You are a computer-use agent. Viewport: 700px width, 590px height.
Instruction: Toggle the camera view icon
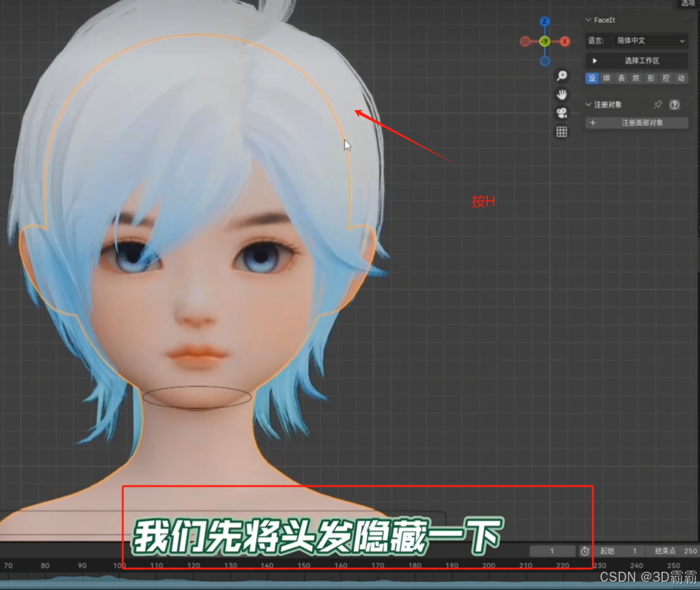click(562, 113)
